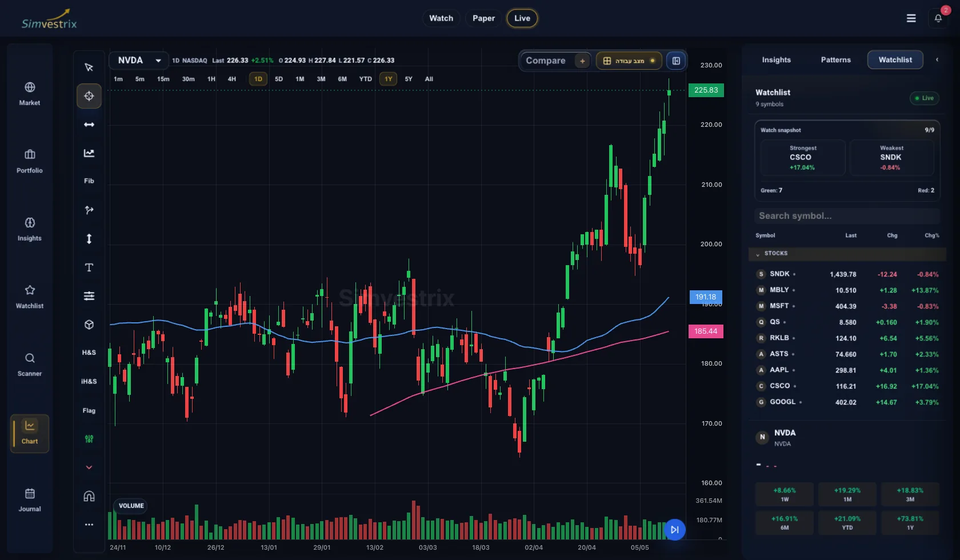Select the Flag pattern tool
Viewport: 960px width, 560px height.
click(x=89, y=410)
